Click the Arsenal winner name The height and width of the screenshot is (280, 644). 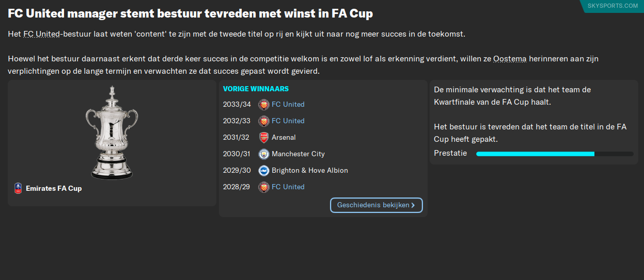(284, 138)
